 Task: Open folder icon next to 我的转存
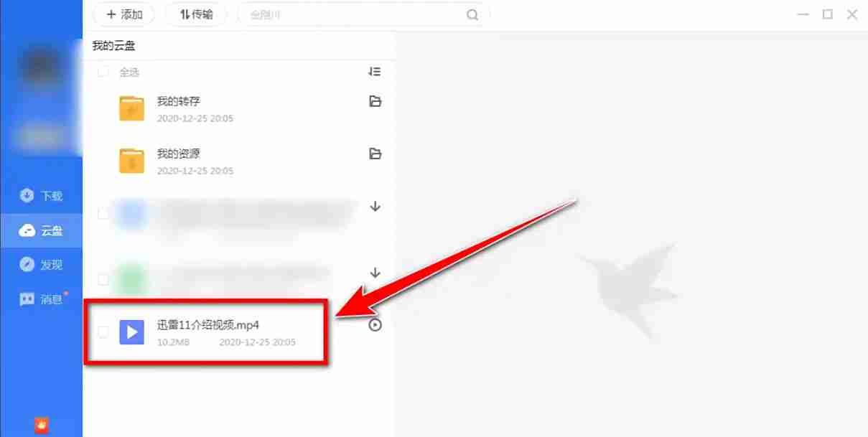click(375, 101)
